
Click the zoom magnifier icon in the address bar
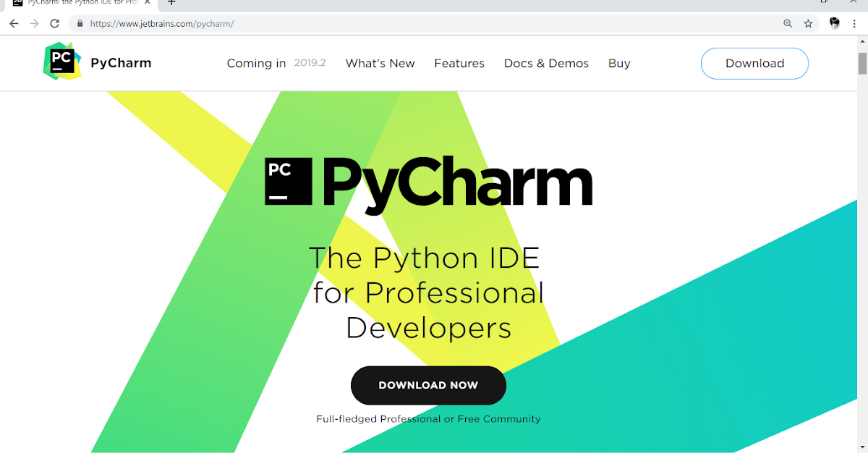pyautogui.click(x=787, y=23)
